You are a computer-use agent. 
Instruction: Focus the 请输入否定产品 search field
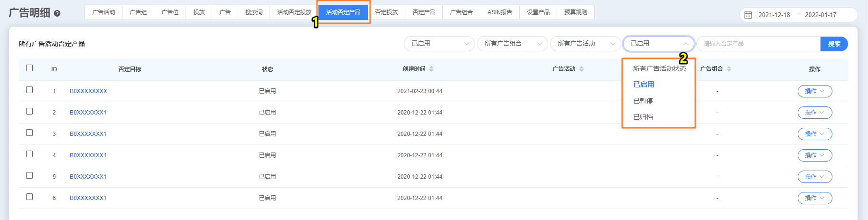coord(758,44)
